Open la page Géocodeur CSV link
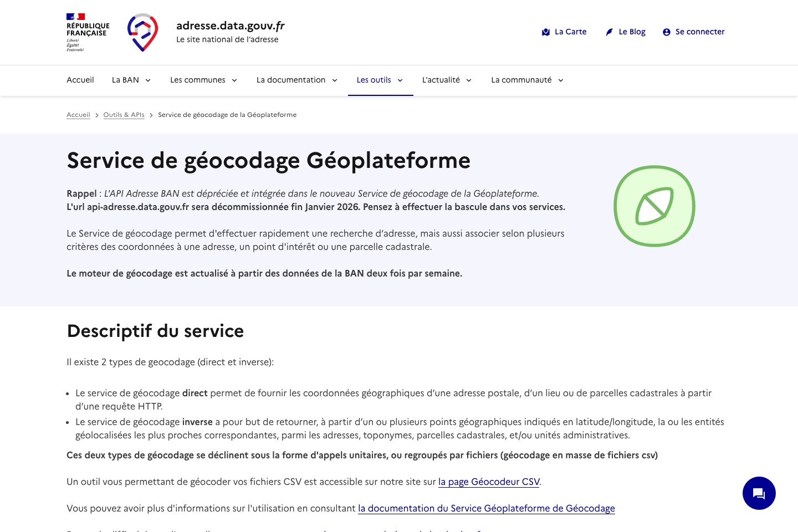This screenshot has height=532, width=798. tap(489, 482)
